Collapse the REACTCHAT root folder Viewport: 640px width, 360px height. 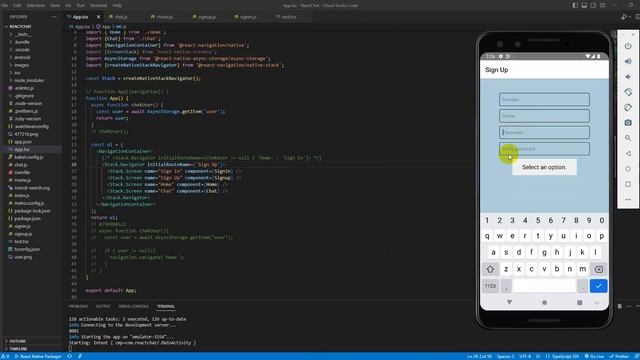[x=20, y=27]
